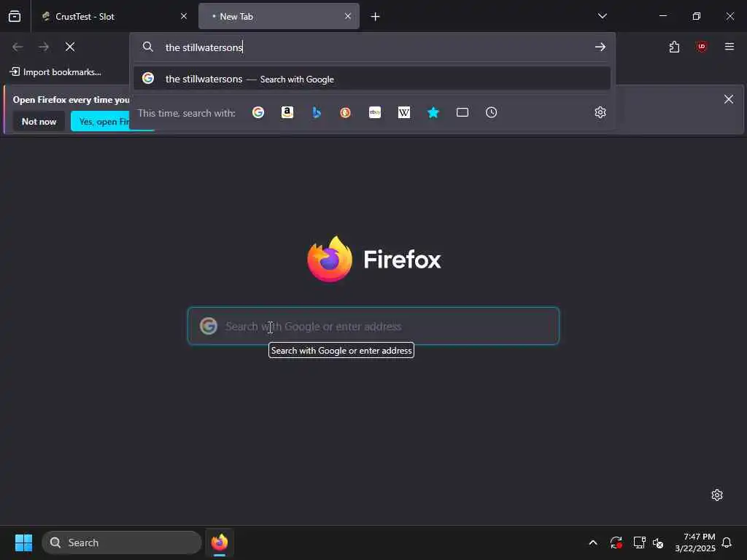The height and width of the screenshot is (560, 747).
Task: Open the uBlock Origin extension icon
Action: coord(701,47)
